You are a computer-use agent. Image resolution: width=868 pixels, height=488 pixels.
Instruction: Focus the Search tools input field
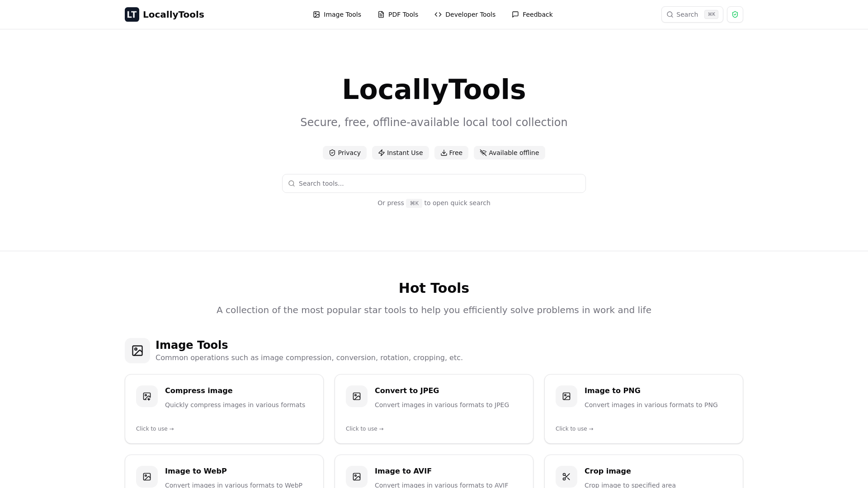pos(434,183)
